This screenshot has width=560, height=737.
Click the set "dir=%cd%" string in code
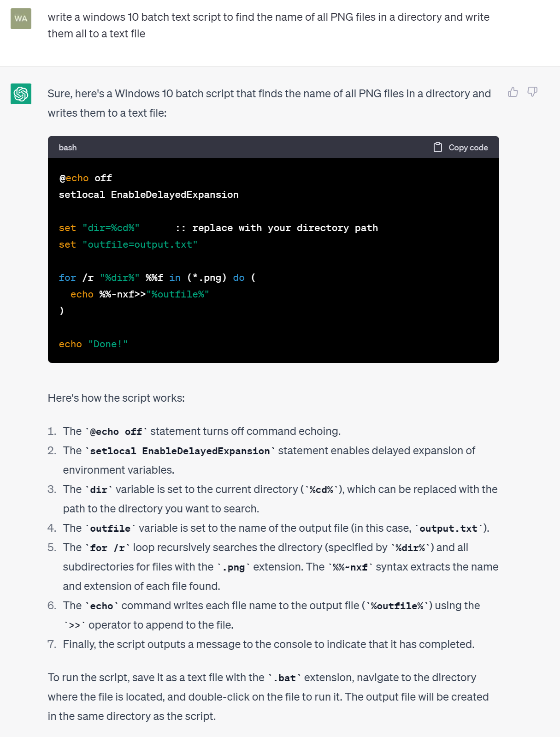(x=111, y=228)
